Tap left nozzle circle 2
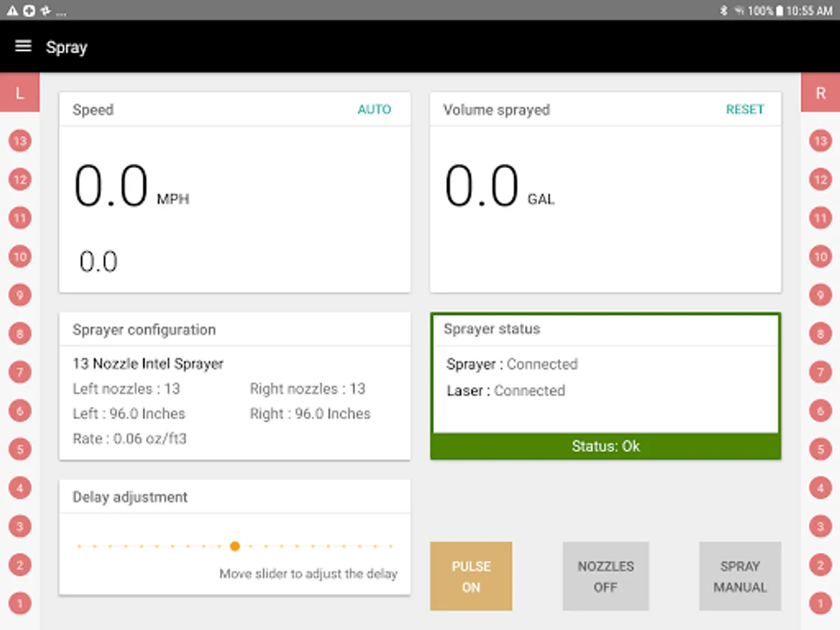This screenshot has width=840, height=630. (20, 565)
